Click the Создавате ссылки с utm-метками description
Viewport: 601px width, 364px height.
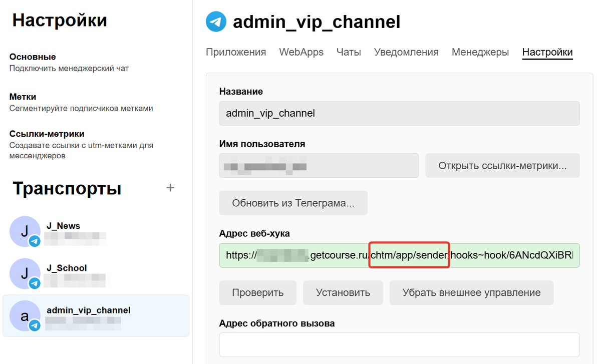click(81, 150)
